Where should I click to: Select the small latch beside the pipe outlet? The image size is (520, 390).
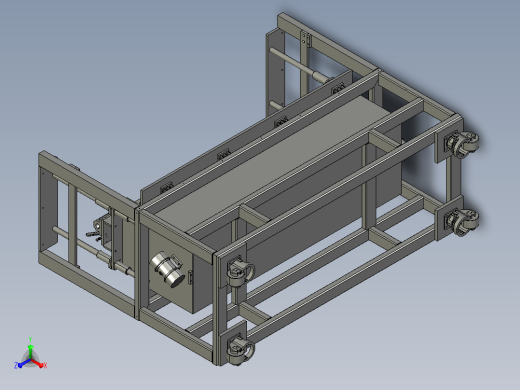pos(190,277)
